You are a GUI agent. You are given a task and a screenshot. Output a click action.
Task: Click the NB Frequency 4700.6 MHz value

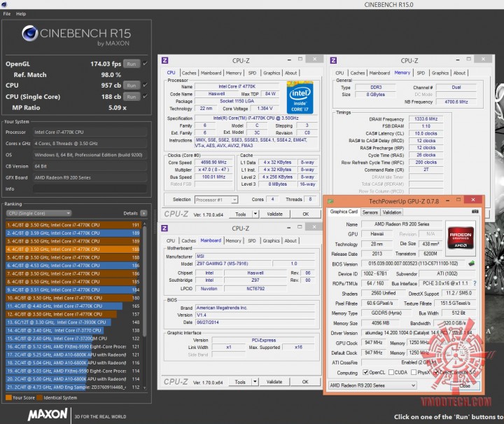pos(456,102)
